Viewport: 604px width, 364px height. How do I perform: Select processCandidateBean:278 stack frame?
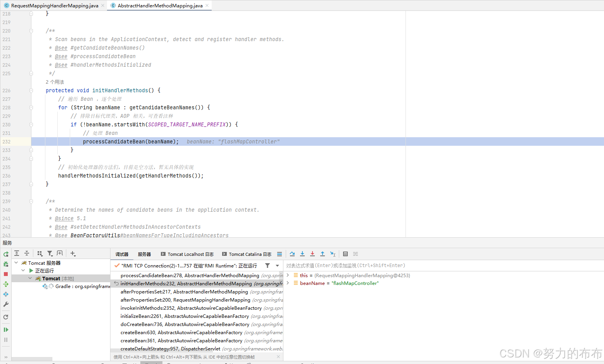(x=197, y=275)
